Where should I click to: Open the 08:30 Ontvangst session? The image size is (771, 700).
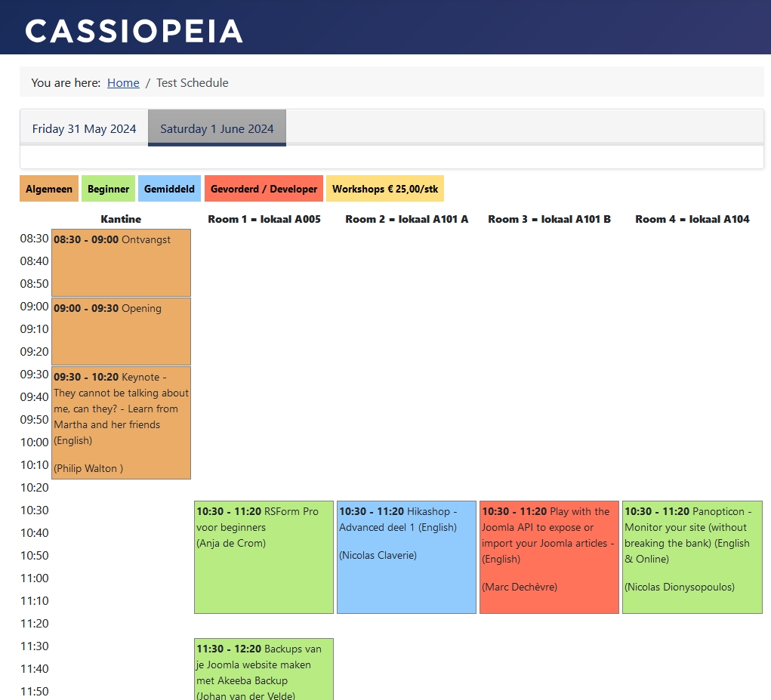click(121, 263)
